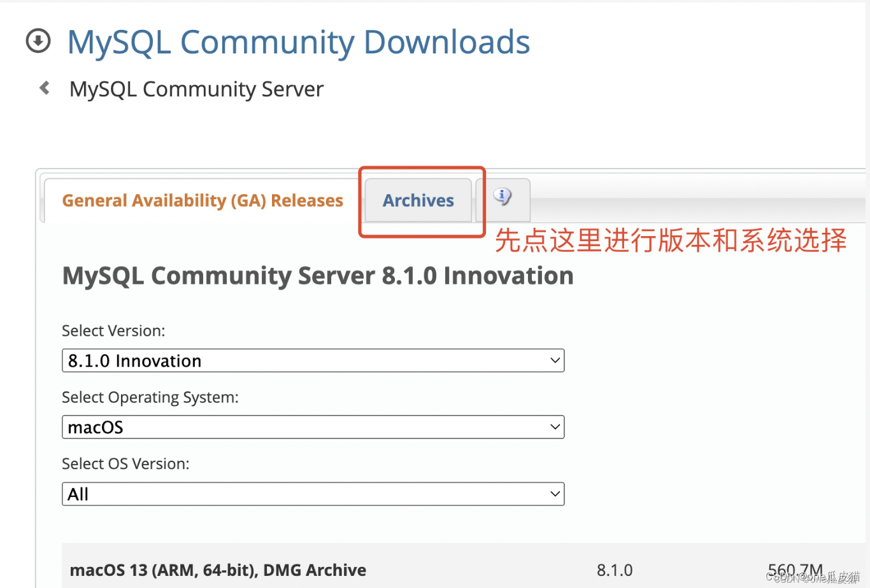Switch to the Archives tab
Viewport: 870px width, 588px height.
tap(418, 200)
